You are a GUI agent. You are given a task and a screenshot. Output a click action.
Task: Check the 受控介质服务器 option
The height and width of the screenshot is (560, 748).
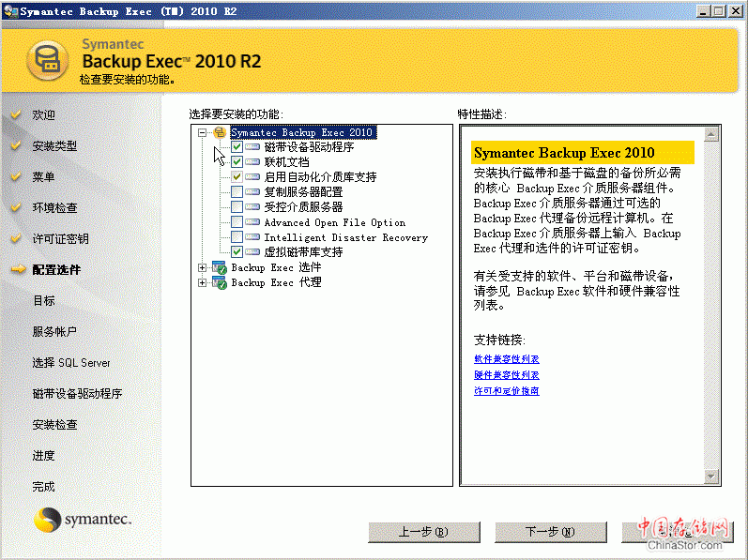pos(237,207)
